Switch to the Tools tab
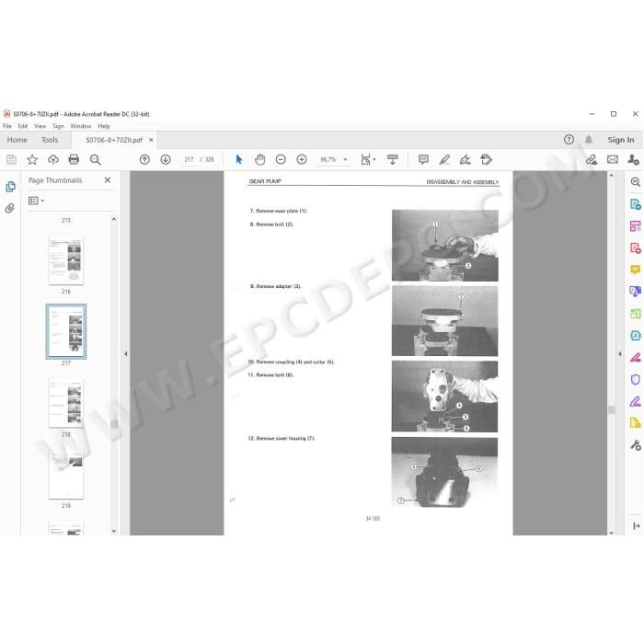The width and height of the screenshot is (644, 644). [x=50, y=140]
